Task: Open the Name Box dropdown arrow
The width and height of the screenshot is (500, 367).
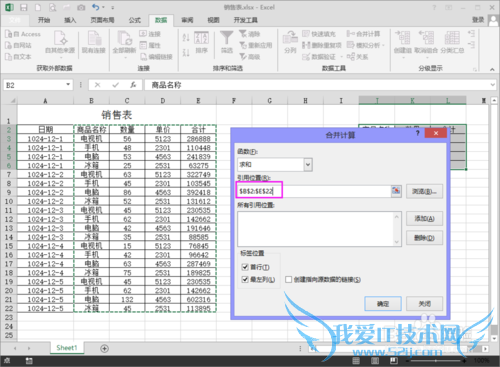Action: pyautogui.click(x=68, y=85)
